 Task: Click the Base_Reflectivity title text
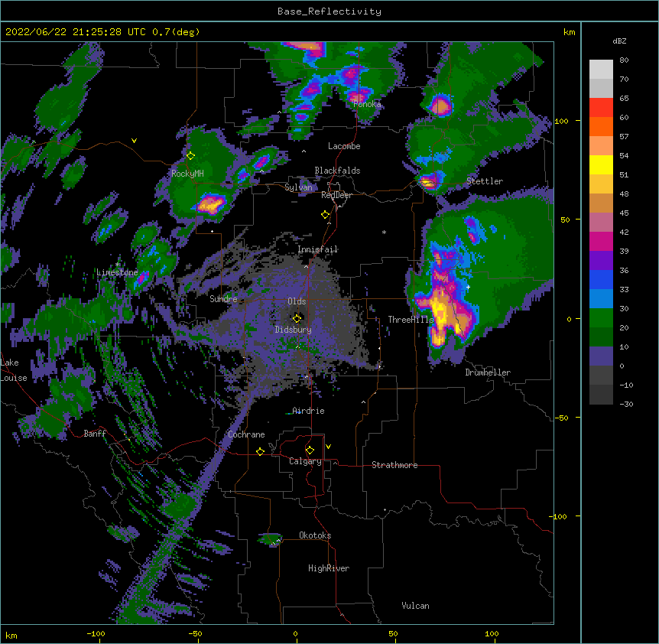coord(329,11)
